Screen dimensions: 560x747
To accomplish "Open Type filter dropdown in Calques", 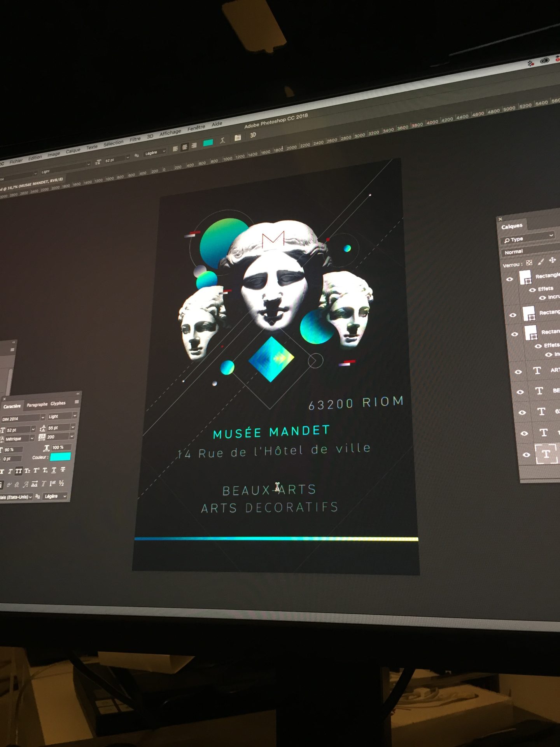I will 528,238.
